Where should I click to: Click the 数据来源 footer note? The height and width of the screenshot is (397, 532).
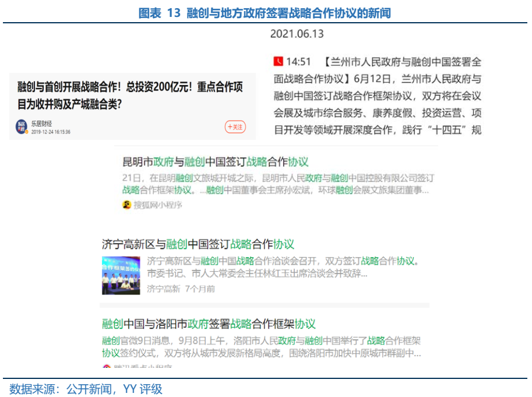pos(86,389)
